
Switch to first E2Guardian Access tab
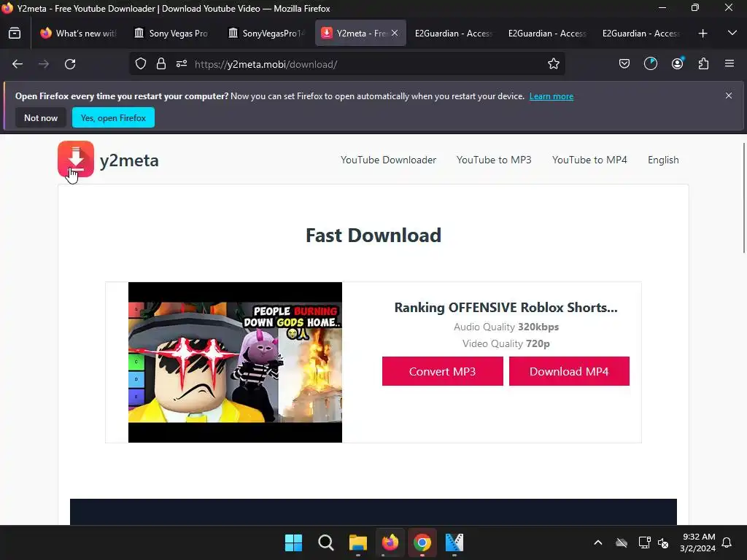tap(453, 34)
